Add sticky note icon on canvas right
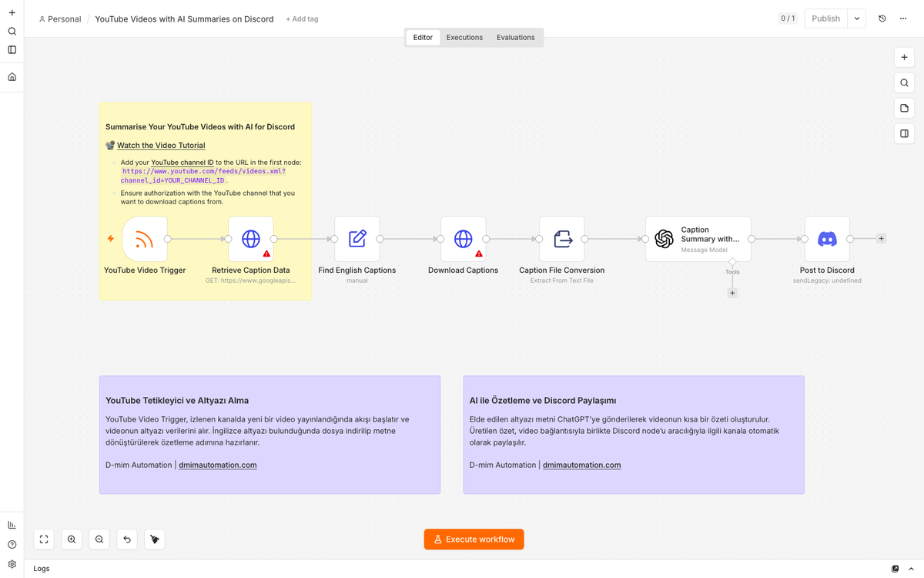 click(x=904, y=108)
